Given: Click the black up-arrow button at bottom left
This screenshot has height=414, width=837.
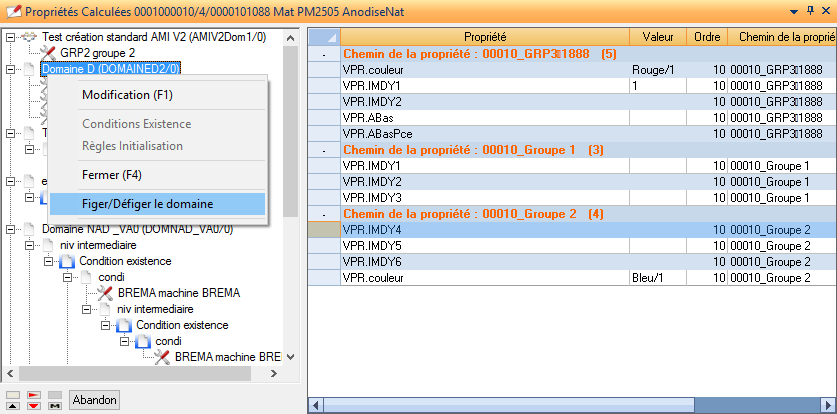Looking at the screenshot, I should coord(13,406).
